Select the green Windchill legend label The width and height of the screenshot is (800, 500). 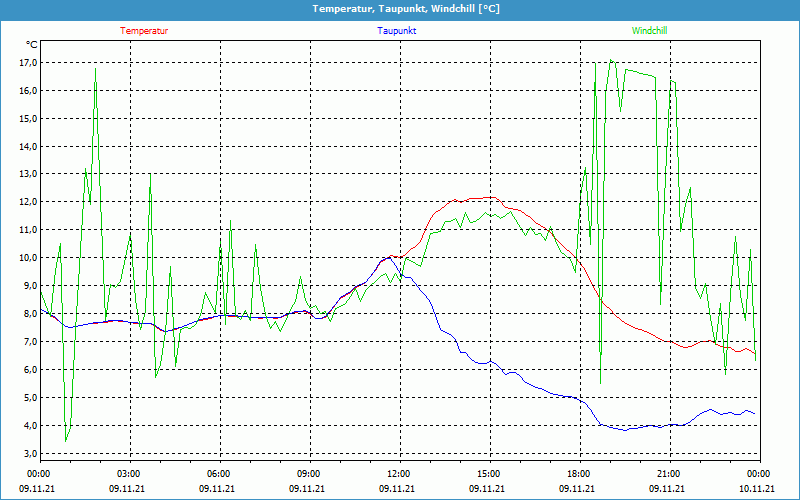[649, 31]
